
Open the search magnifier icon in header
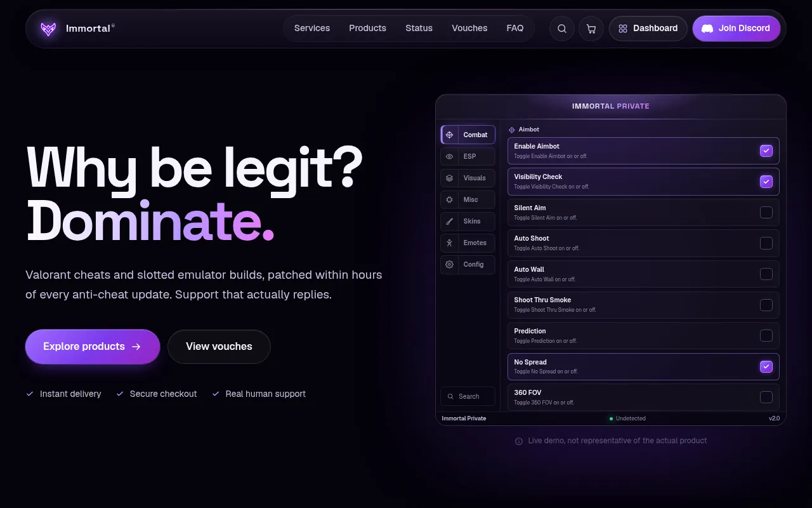[x=562, y=29]
